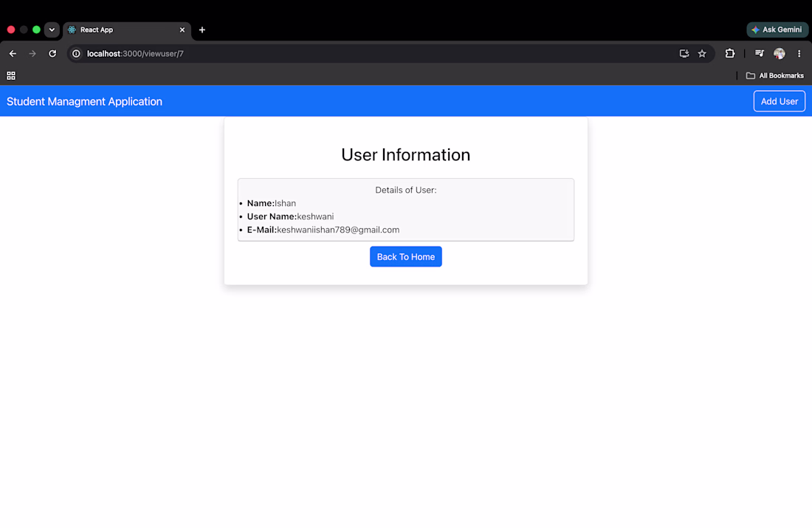Viewport: 812px width, 528px height.
Task: Select the React App tab
Action: (126, 30)
